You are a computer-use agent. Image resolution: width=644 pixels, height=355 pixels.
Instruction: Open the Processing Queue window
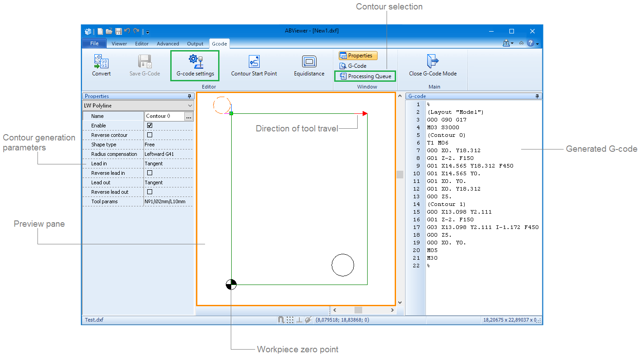tap(365, 76)
